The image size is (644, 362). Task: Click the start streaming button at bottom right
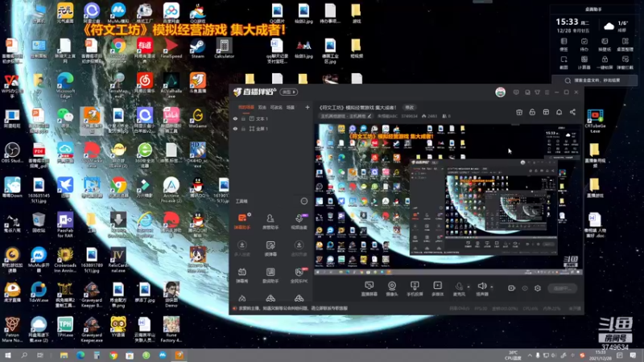pos(562,288)
